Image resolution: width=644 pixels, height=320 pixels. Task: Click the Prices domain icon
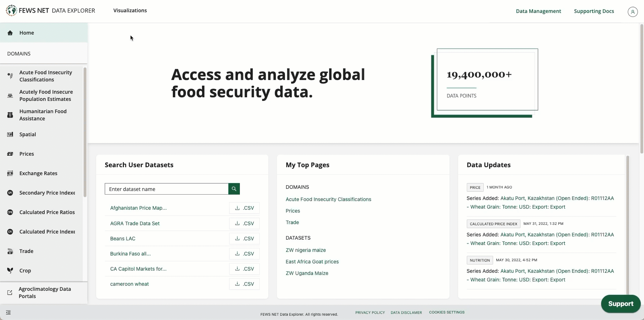10,154
